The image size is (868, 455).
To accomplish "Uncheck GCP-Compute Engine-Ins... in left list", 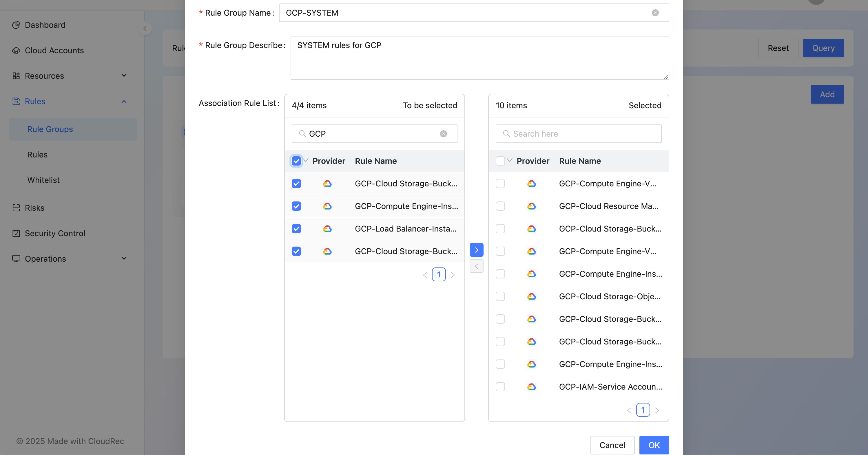I will pyautogui.click(x=296, y=206).
